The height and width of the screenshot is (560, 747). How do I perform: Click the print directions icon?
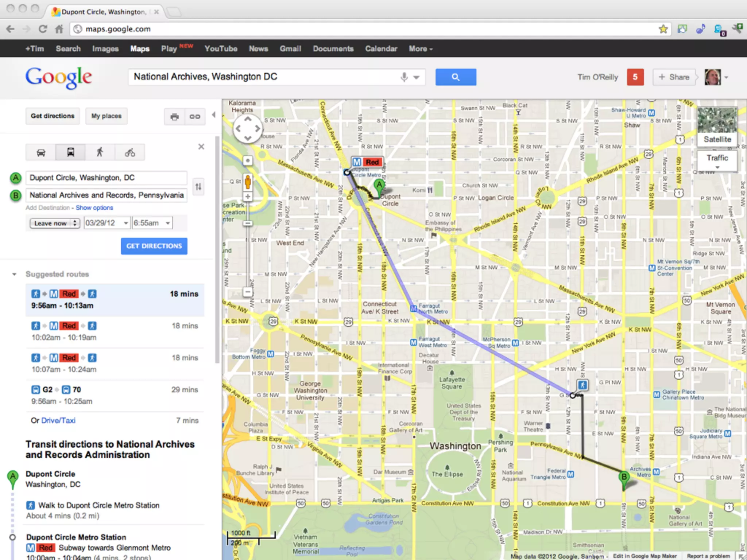coord(174,117)
